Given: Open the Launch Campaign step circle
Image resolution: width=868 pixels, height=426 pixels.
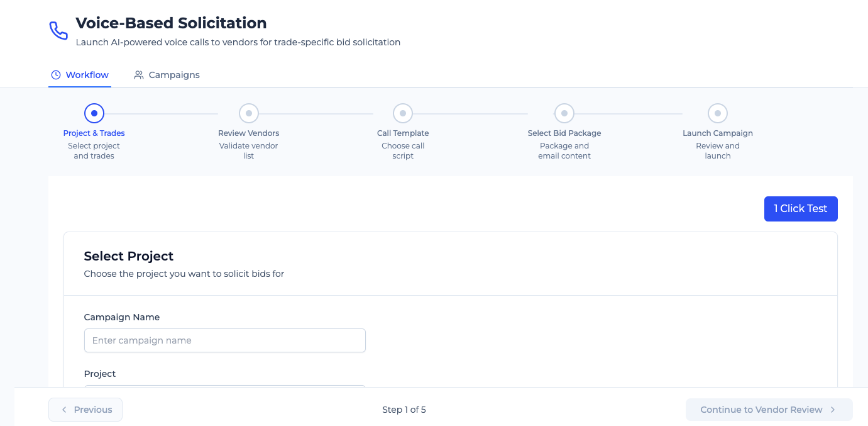Looking at the screenshot, I should (718, 113).
